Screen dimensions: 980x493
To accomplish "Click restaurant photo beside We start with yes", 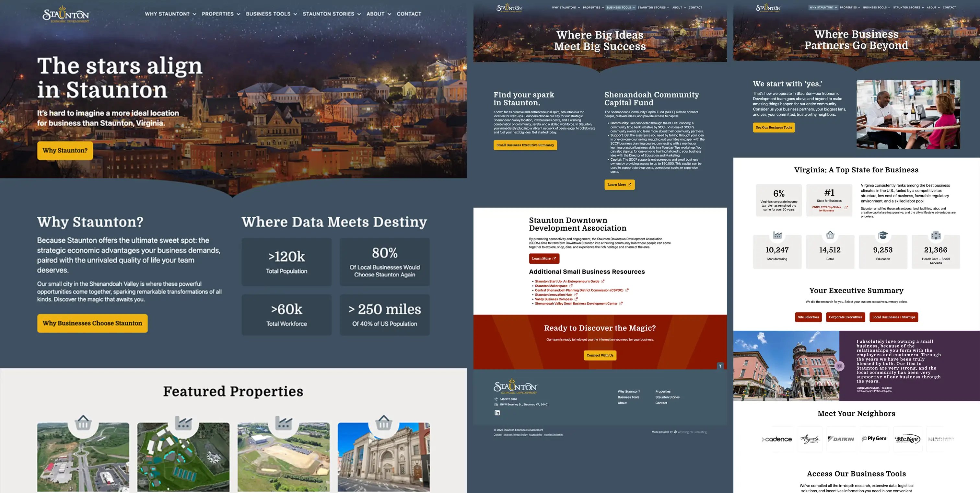I will pyautogui.click(x=908, y=114).
